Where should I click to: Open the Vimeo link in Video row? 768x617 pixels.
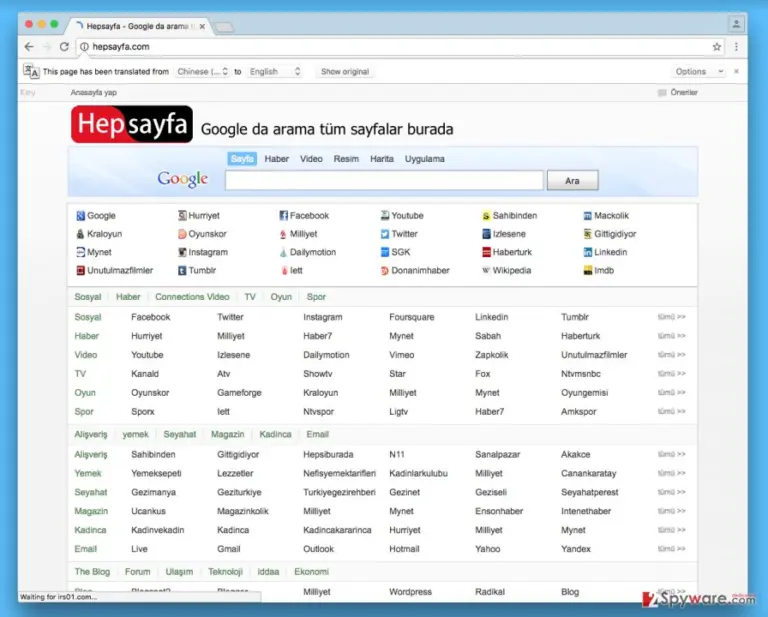pyautogui.click(x=402, y=355)
